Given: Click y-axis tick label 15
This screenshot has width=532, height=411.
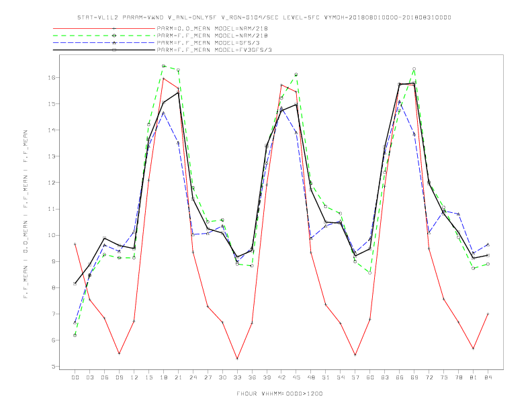Looking at the screenshot, I should click(x=51, y=104).
